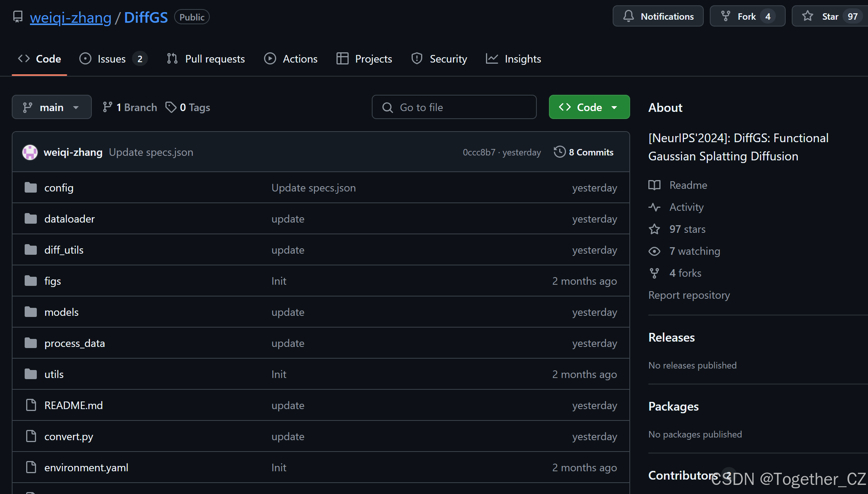This screenshot has height=494, width=868.
Task: Click the tag icon beside 0 Tags
Action: tap(171, 107)
